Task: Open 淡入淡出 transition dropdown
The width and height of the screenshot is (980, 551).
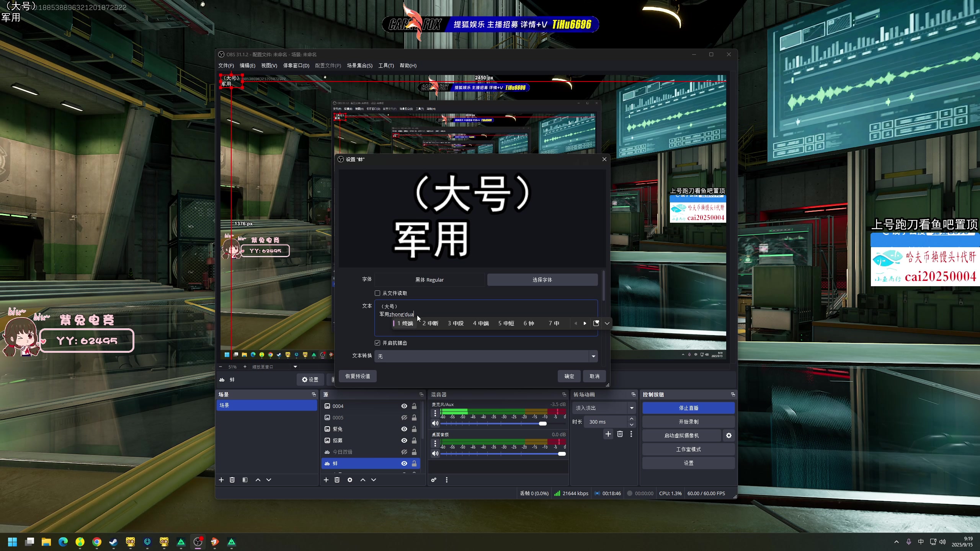Action: pos(604,408)
